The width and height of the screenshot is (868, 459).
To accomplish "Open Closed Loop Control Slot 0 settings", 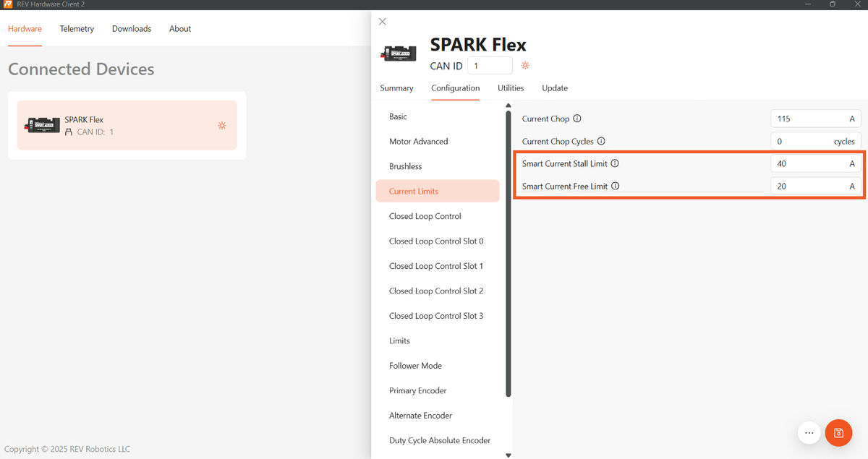I will point(436,241).
